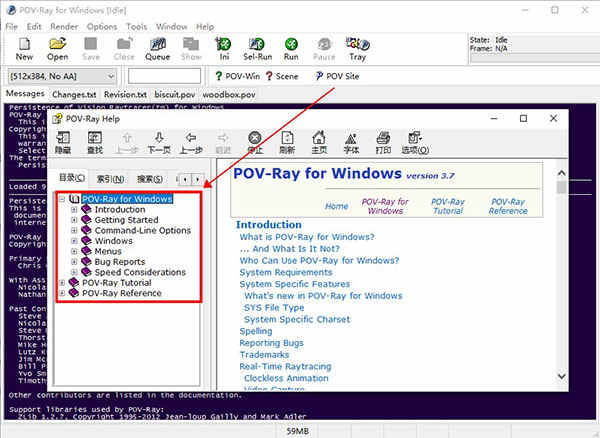Screen dimensions: 600x438
Task: Print the Help topic
Action: pyautogui.click(x=383, y=142)
